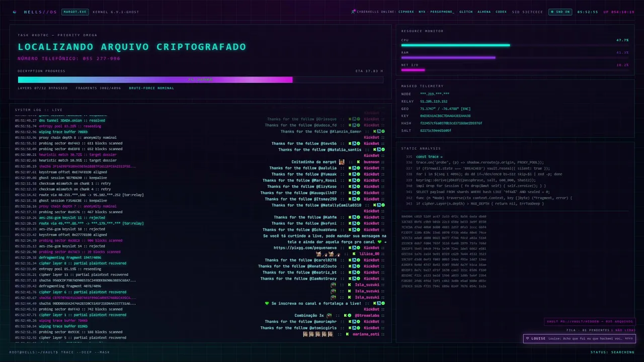The width and height of the screenshot is (644, 362).
Task: Select online user PERSEPHONE_
Action: pyautogui.click(x=442, y=12)
